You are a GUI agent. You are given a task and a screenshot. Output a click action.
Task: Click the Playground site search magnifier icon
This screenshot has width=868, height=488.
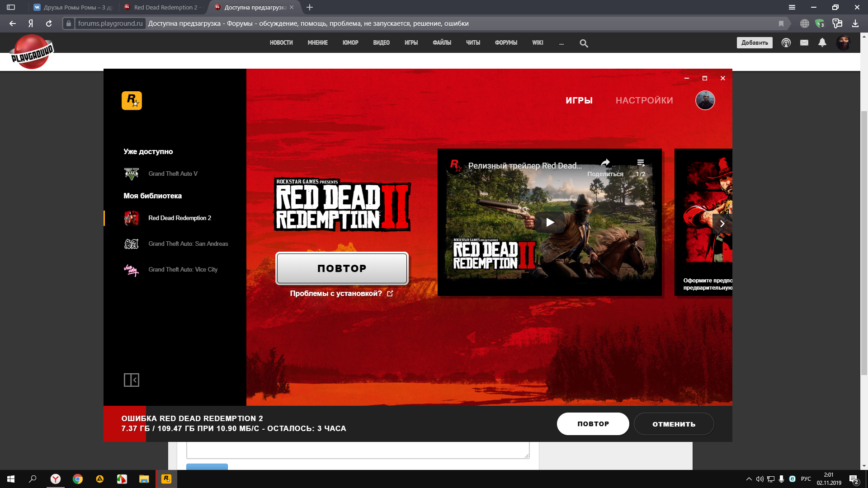point(584,43)
